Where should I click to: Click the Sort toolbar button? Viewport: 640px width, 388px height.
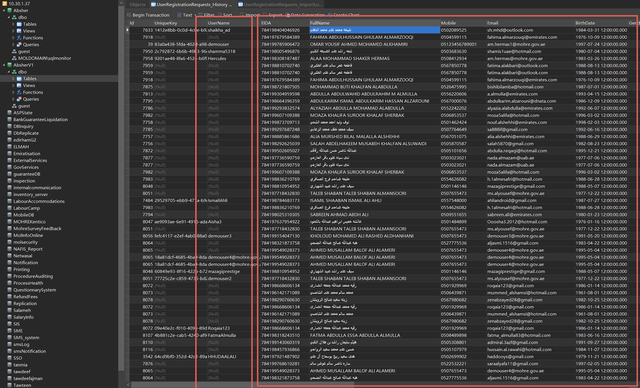pos(224,15)
